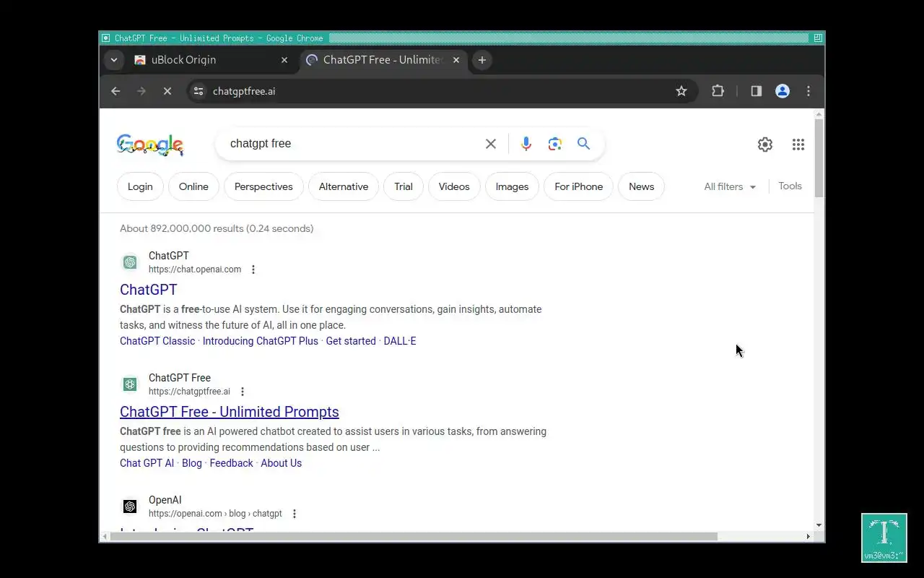924x578 pixels.
Task: Click the vertical scrollbar thumb
Action: [819, 158]
